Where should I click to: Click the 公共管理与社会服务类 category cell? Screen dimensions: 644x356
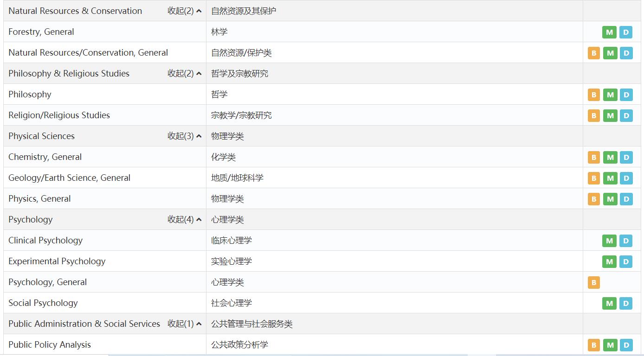394,324
